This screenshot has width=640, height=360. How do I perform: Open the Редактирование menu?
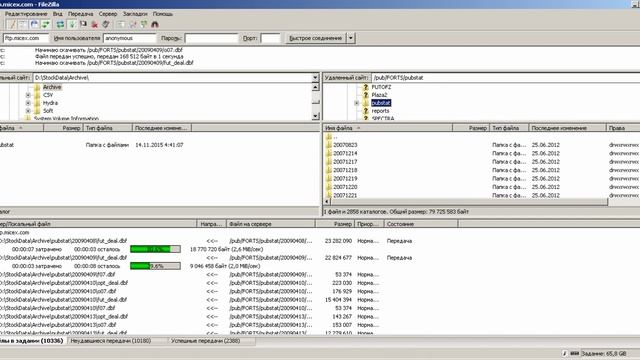pos(26,14)
